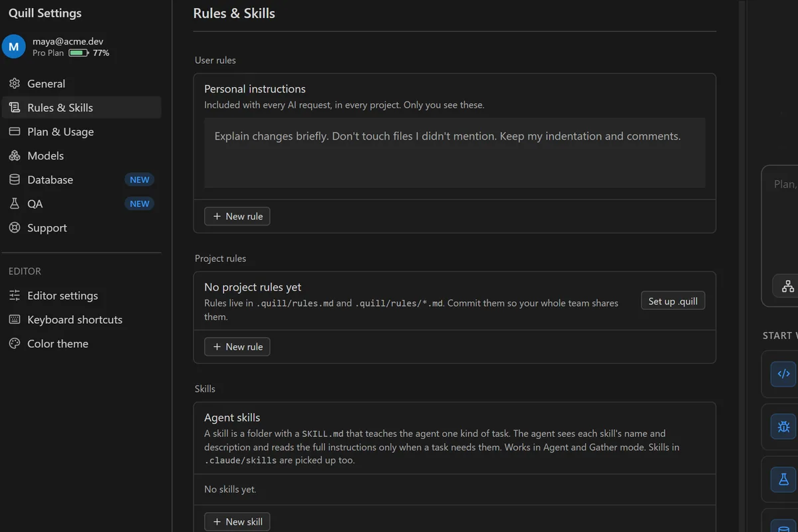Screen dimensions: 798x532
Task: Click the Quill Settings title
Action: 45,13
